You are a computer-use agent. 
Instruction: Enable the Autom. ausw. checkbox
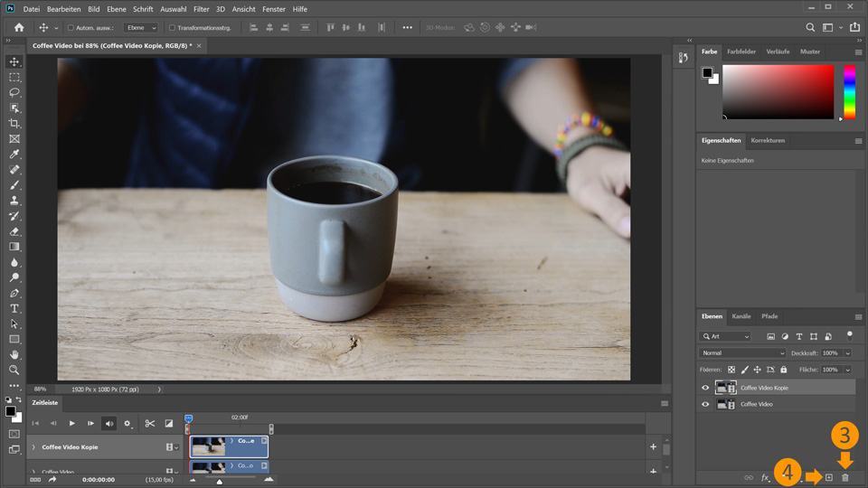[x=71, y=28]
